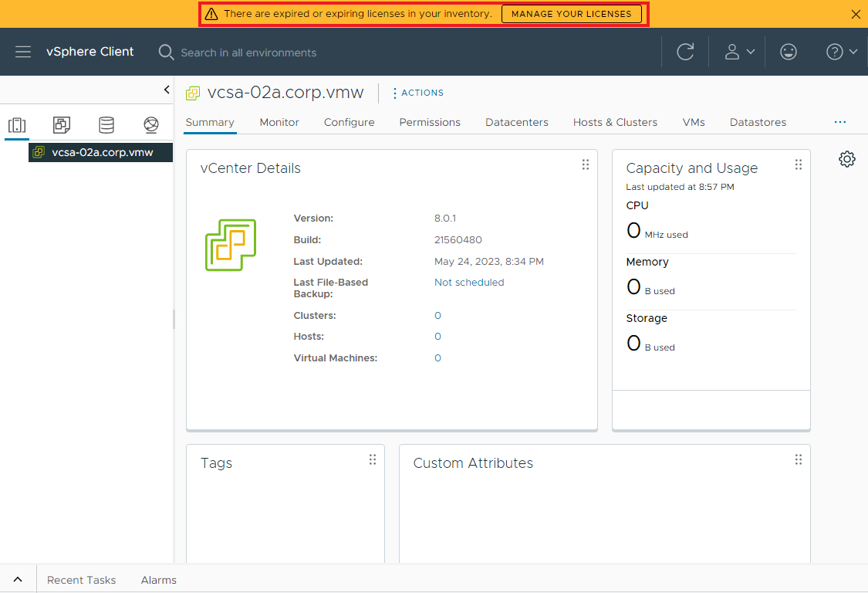The image size is (868, 593).
Task: Select the vcsa-02a.corp.vmw inventory item
Action: coord(100,152)
